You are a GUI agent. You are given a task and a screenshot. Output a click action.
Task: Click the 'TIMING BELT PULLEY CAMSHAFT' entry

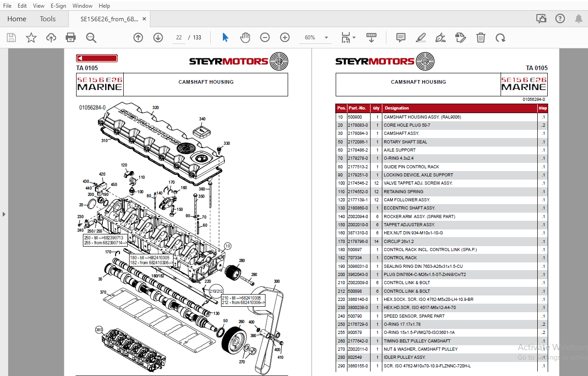(417, 341)
